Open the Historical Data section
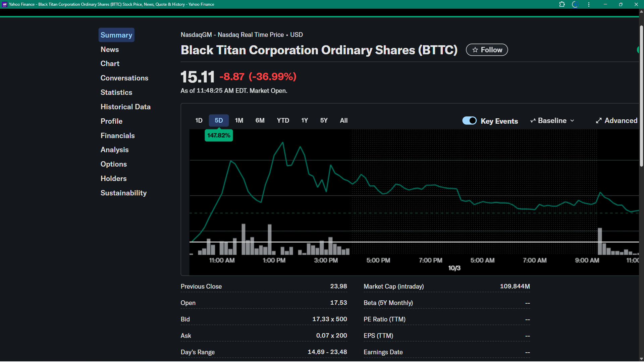The height and width of the screenshot is (362, 644). (x=125, y=107)
